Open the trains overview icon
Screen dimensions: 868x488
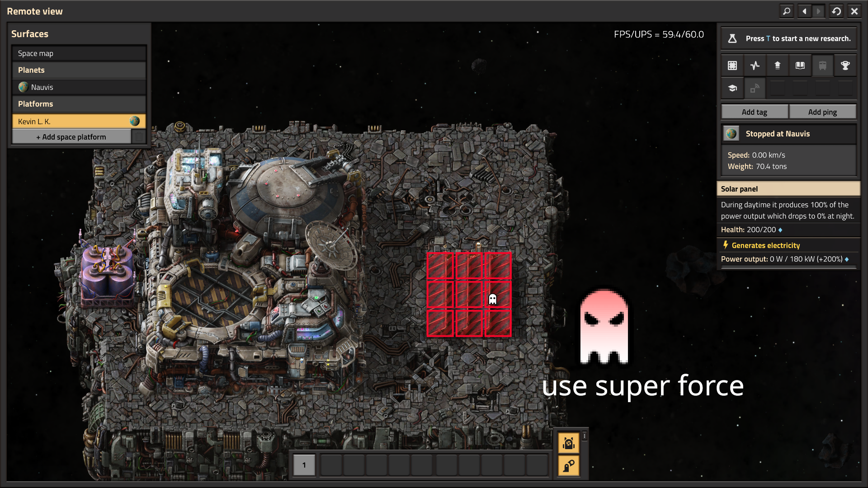click(x=823, y=66)
